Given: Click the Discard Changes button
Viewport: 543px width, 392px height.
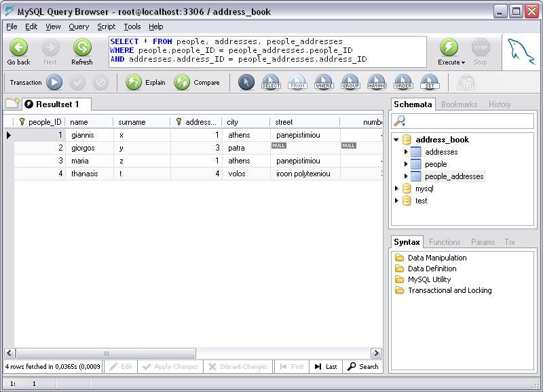Looking at the screenshot, I should click(x=238, y=367).
